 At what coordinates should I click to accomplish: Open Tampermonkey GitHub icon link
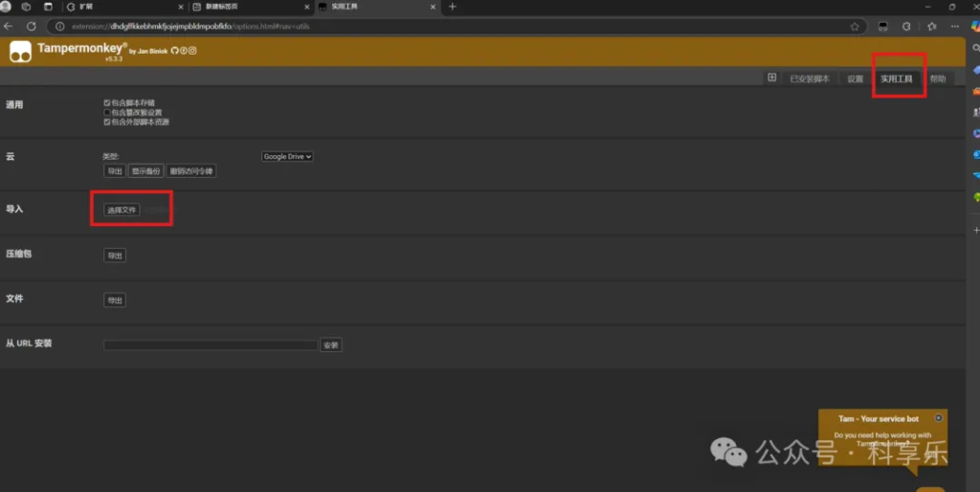coord(174,51)
